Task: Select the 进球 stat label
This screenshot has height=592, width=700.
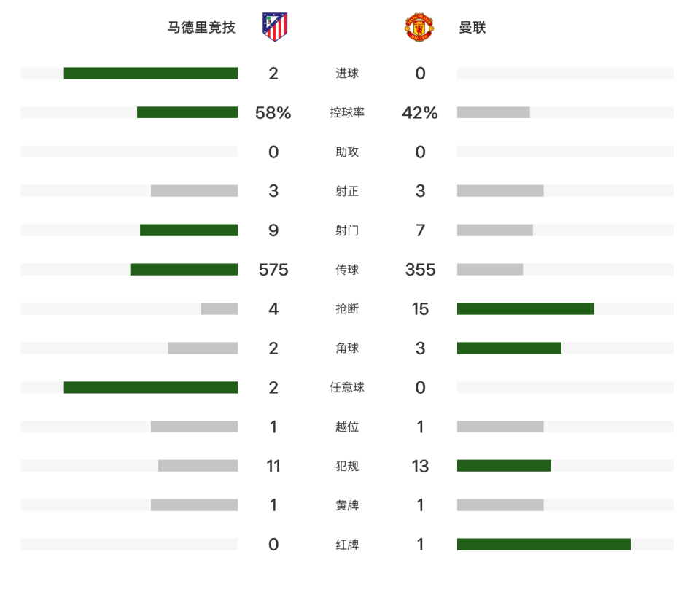Action: pos(347,73)
